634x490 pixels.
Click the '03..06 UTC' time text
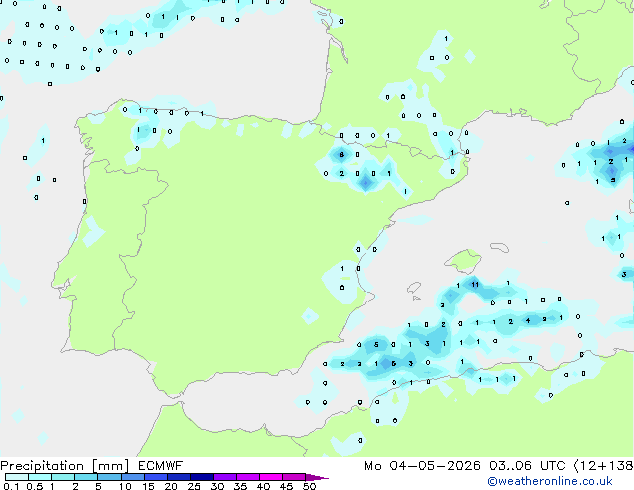pyautogui.click(x=527, y=466)
